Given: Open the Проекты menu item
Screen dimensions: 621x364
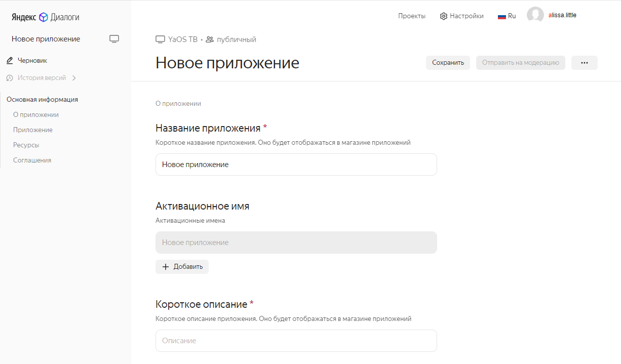Looking at the screenshot, I should tap(412, 16).
